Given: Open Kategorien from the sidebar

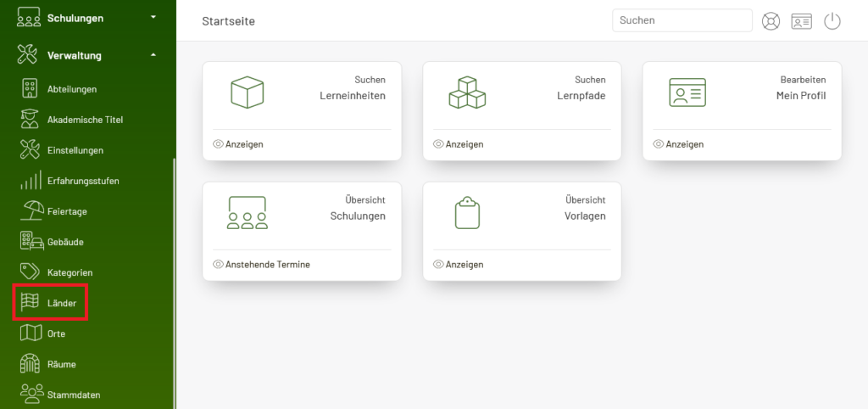Looking at the screenshot, I should (x=70, y=272).
